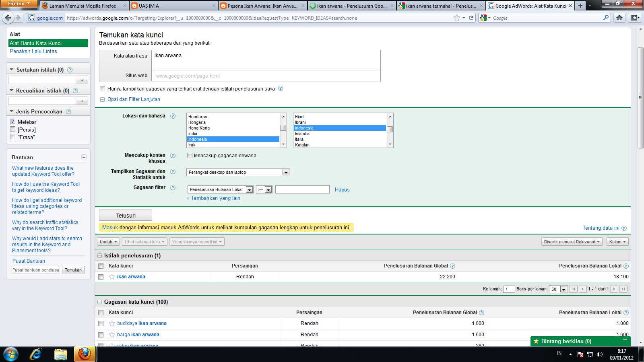
Task: Open help icon beside Gagasan filter
Action: coord(173,187)
